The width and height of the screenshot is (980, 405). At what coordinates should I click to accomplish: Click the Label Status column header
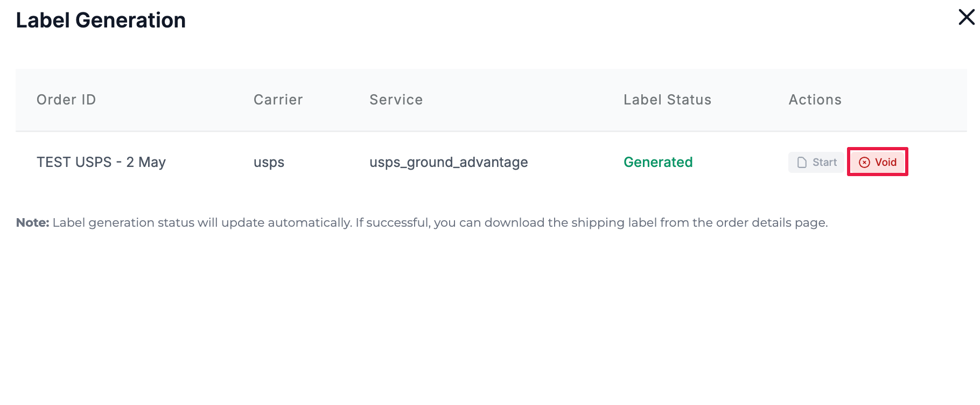pos(667,100)
